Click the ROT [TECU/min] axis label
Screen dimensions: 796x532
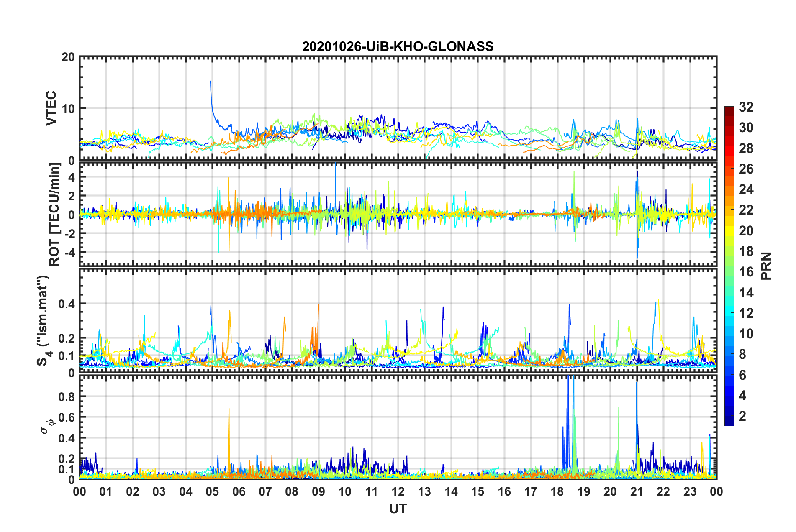pyautogui.click(x=54, y=215)
